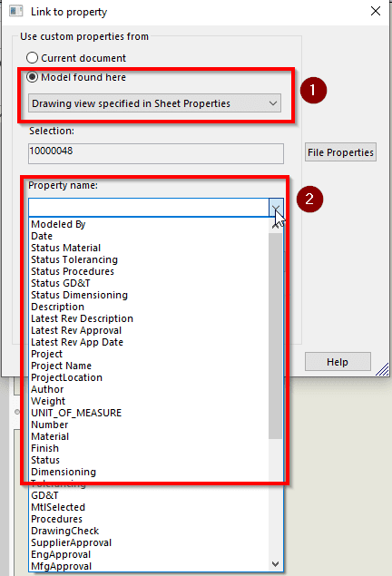Viewport: 392px width, 576px height.
Task: Pick Latest Rev Description property
Action: click(82, 318)
